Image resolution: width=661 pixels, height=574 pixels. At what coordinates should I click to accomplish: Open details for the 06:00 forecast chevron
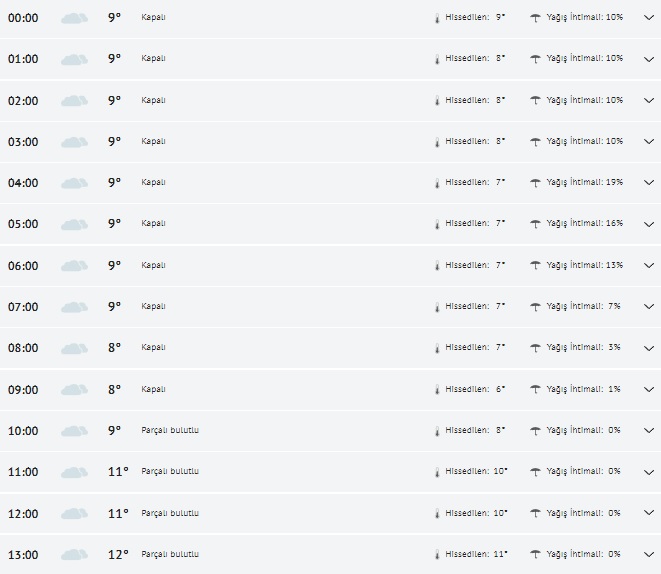pos(648,266)
